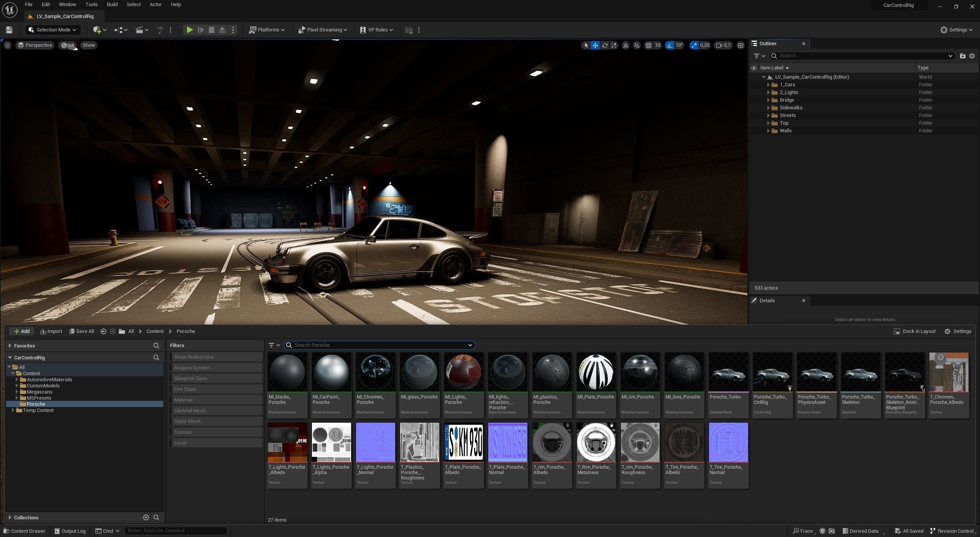Activate the scale gizmo tool

point(614,45)
